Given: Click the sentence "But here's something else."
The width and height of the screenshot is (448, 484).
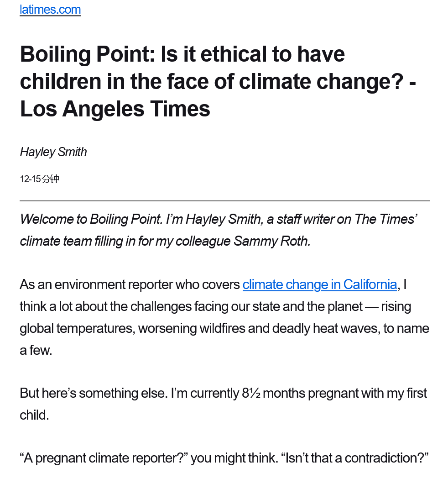Looking at the screenshot, I should (94, 394).
